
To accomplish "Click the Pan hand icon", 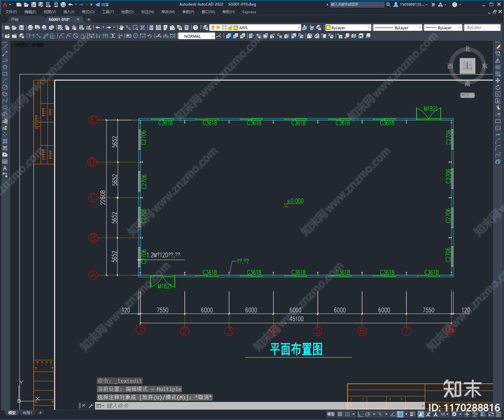I will pyautogui.click(x=121, y=28).
